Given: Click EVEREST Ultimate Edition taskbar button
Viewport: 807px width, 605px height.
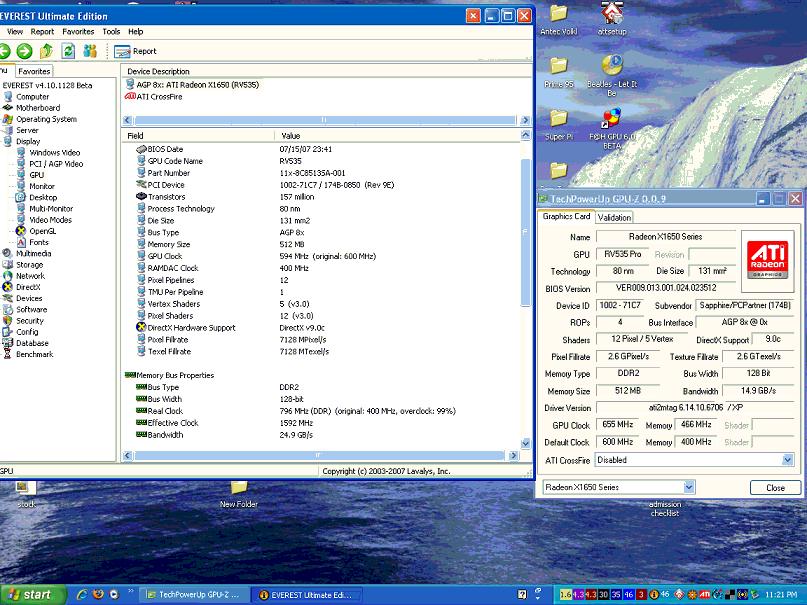Looking at the screenshot, I should point(308,595).
